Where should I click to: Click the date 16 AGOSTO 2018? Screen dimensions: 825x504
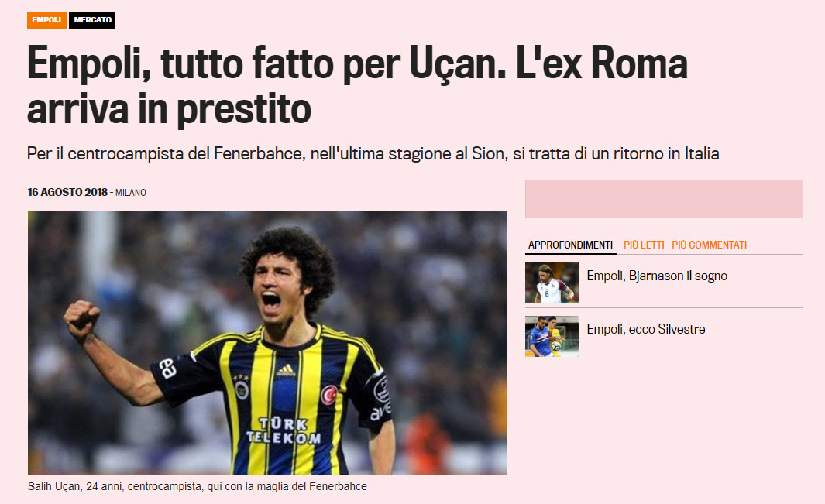pyautogui.click(x=67, y=193)
